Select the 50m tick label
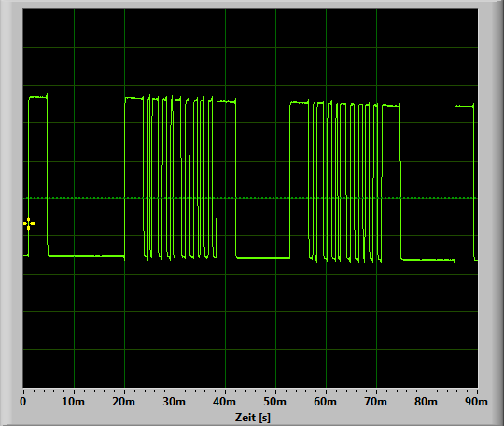Image resolution: width=504 pixels, height=426 pixels. tap(274, 402)
